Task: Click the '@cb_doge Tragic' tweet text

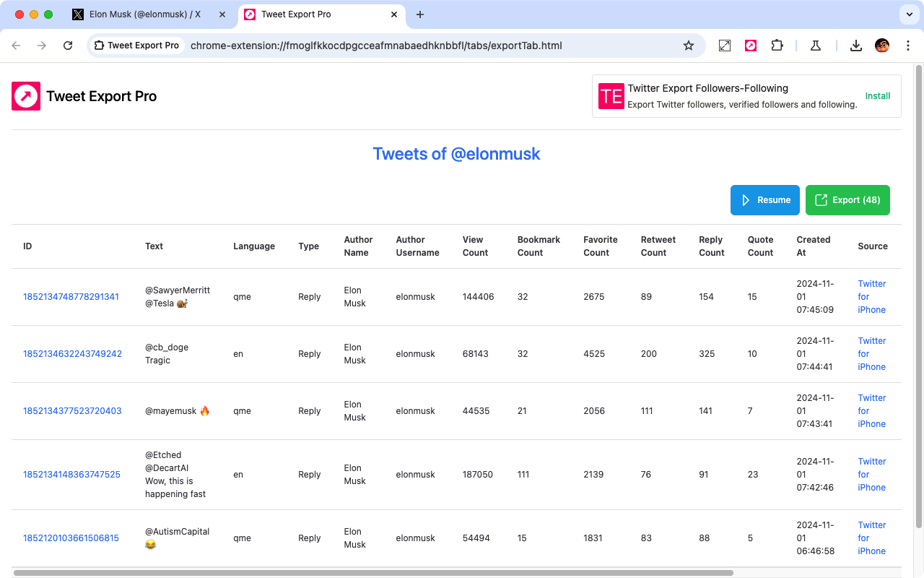Action: pyautogui.click(x=167, y=354)
